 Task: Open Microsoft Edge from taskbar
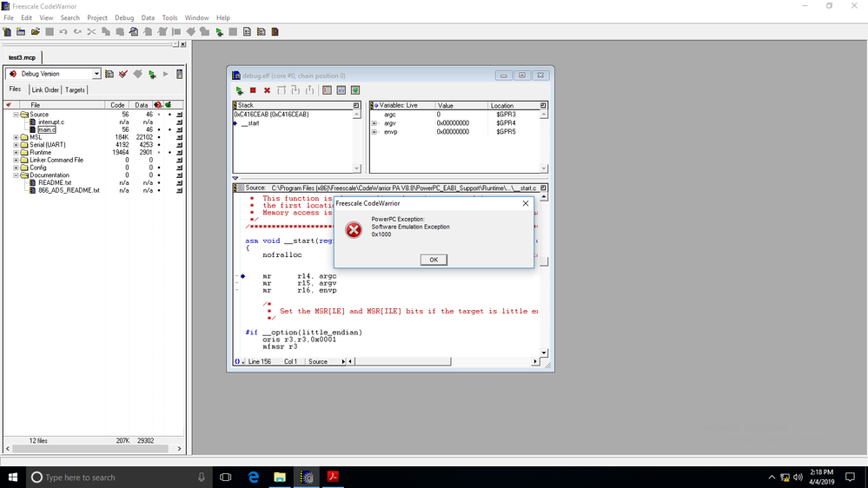[x=253, y=477]
